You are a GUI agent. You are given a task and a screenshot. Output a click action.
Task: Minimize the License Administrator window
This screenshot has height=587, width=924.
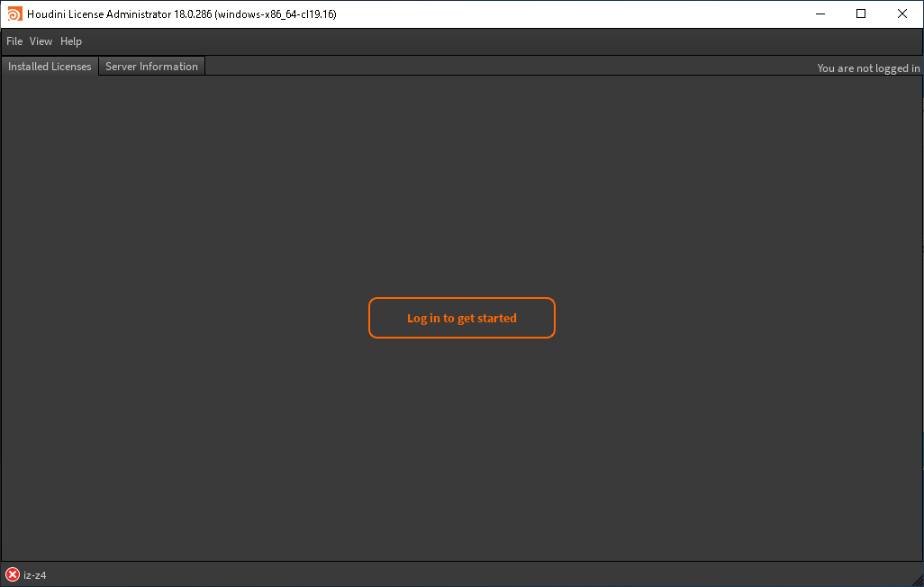click(x=820, y=14)
